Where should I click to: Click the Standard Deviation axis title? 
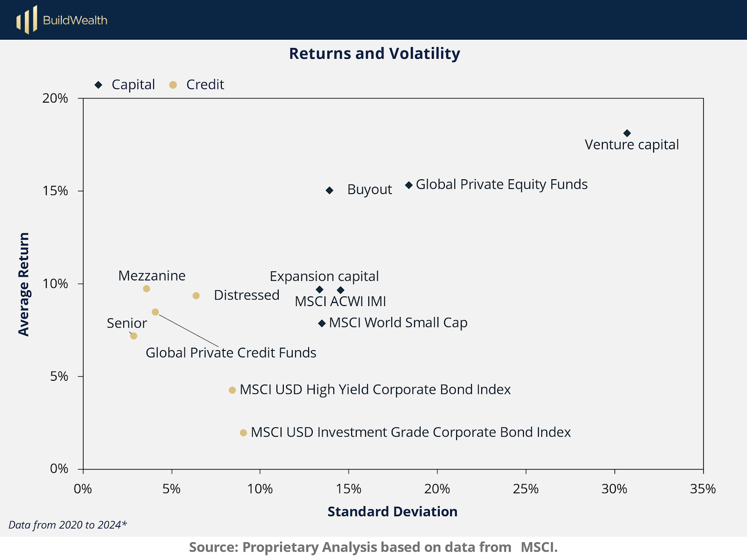click(x=392, y=511)
